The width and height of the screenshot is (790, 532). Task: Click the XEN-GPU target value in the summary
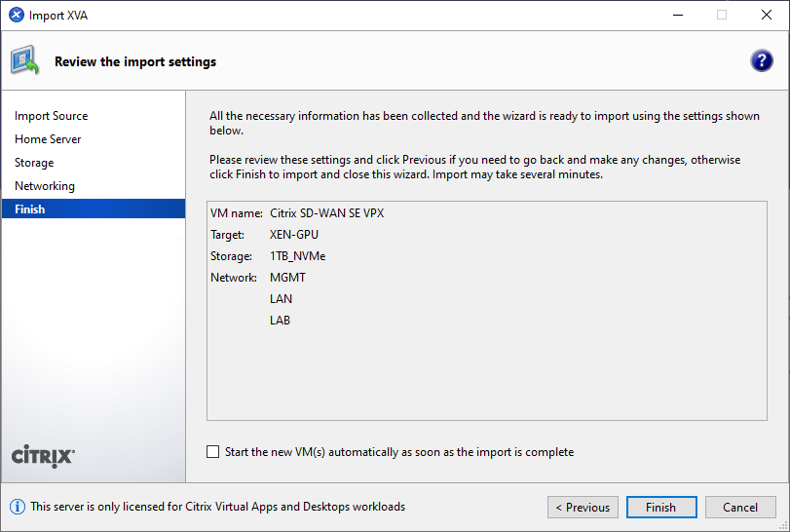293,235
